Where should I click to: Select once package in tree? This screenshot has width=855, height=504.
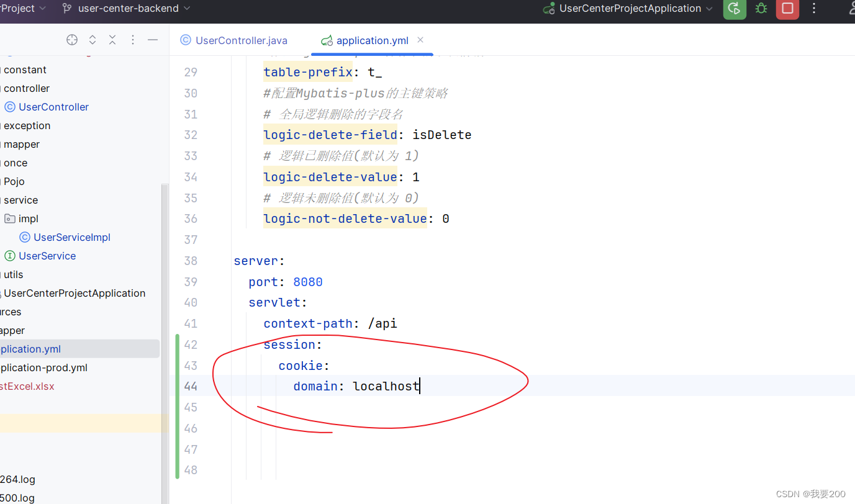pyautogui.click(x=16, y=163)
